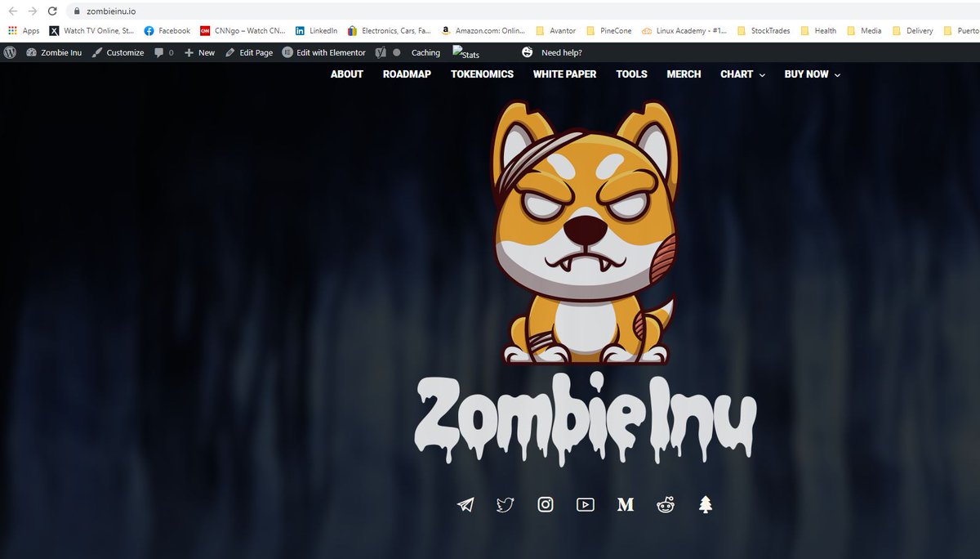Open the Twitter bird icon

point(506,504)
